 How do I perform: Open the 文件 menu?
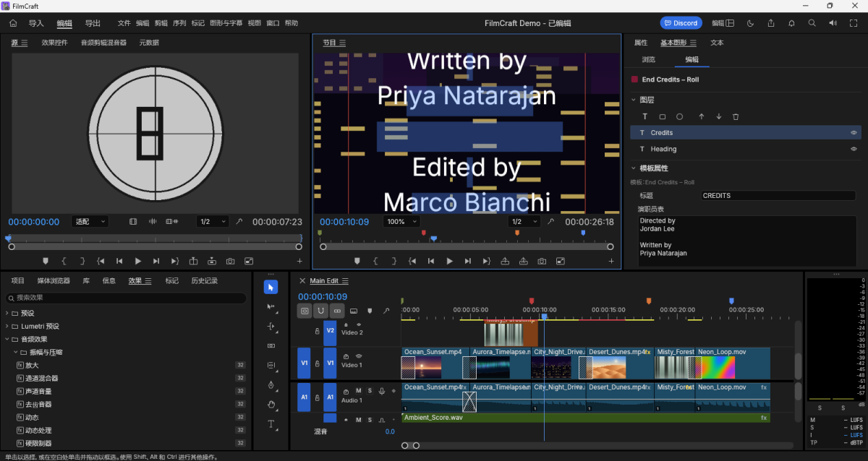(x=124, y=23)
